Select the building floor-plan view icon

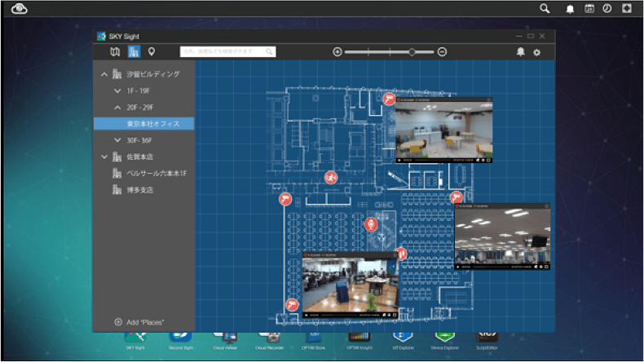(x=134, y=52)
